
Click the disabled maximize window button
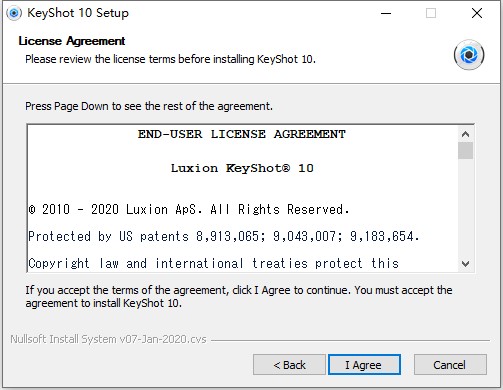[431, 13]
